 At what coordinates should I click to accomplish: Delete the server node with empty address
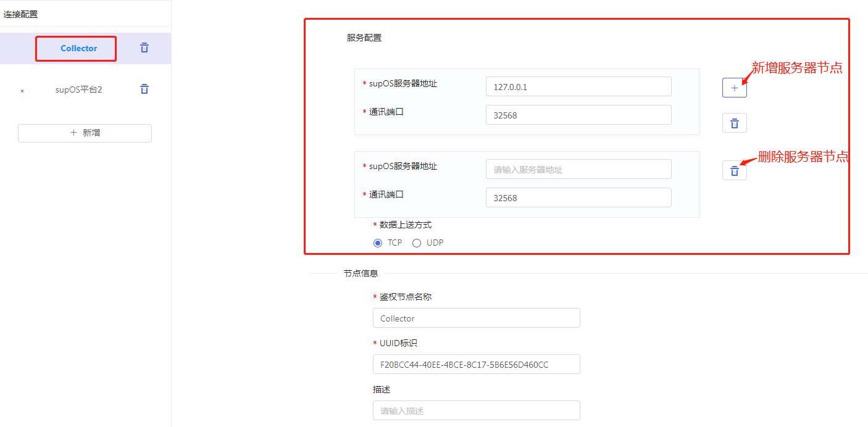[734, 171]
